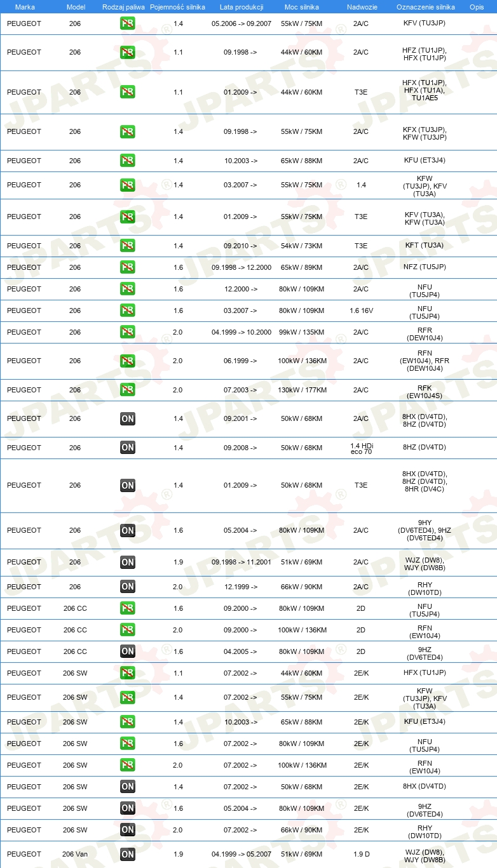Click the diesel ON icon in the 206 SW 05.2004 row
497x868 pixels.
(128, 808)
